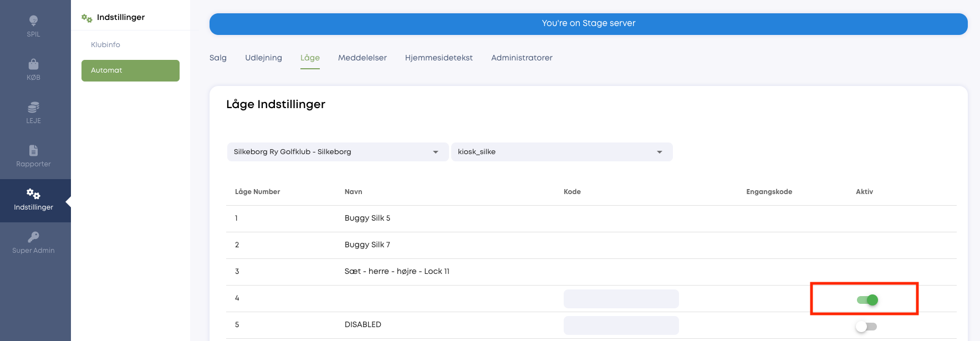
Task: Open the LEJE coins icon
Action: (33, 107)
